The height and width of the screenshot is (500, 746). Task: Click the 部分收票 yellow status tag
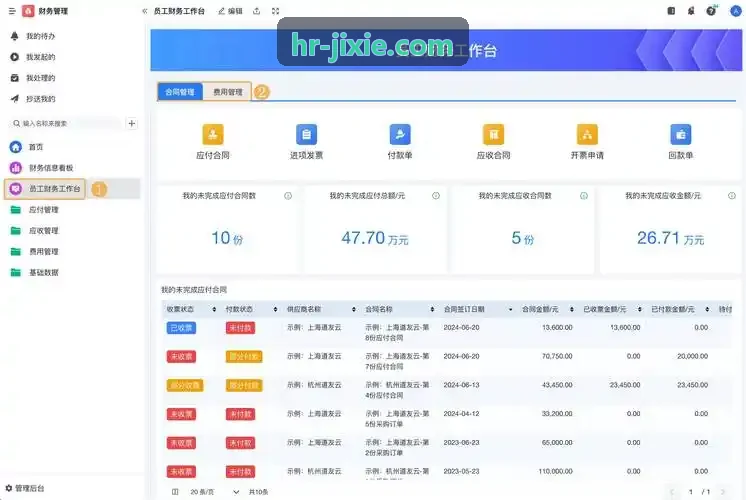(x=185, y=385)
